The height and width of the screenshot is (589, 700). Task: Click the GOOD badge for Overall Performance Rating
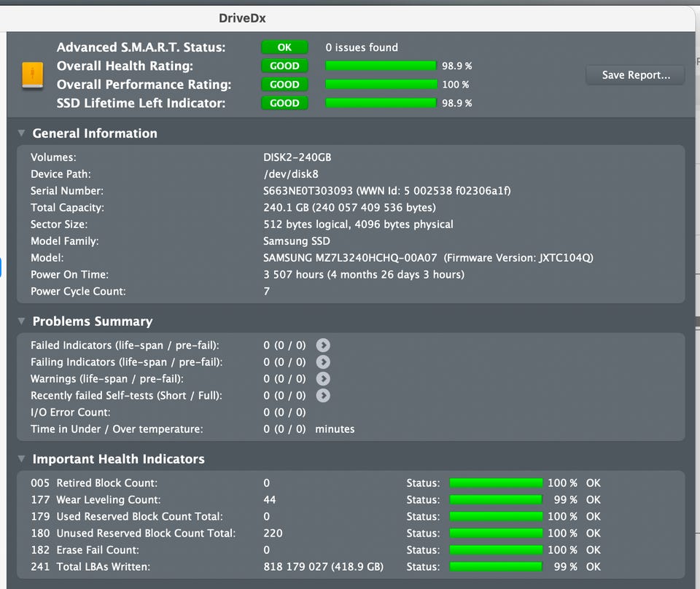coord(284,85)
